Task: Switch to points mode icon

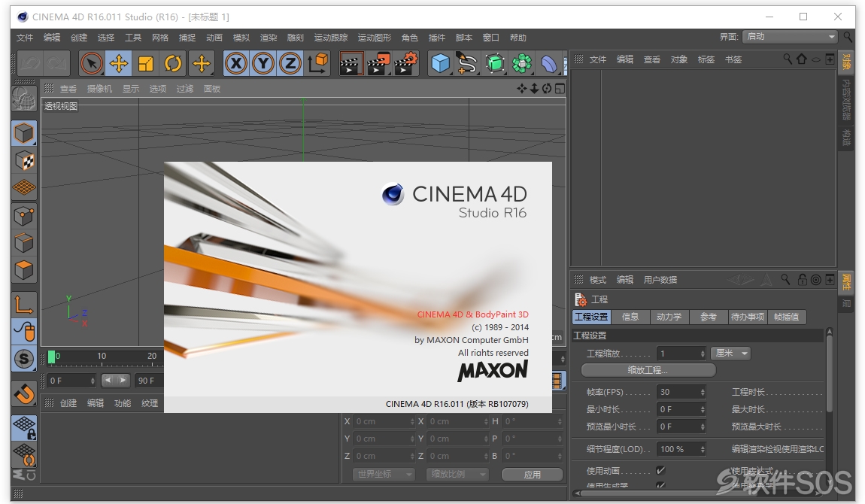Action: point(24,216)
